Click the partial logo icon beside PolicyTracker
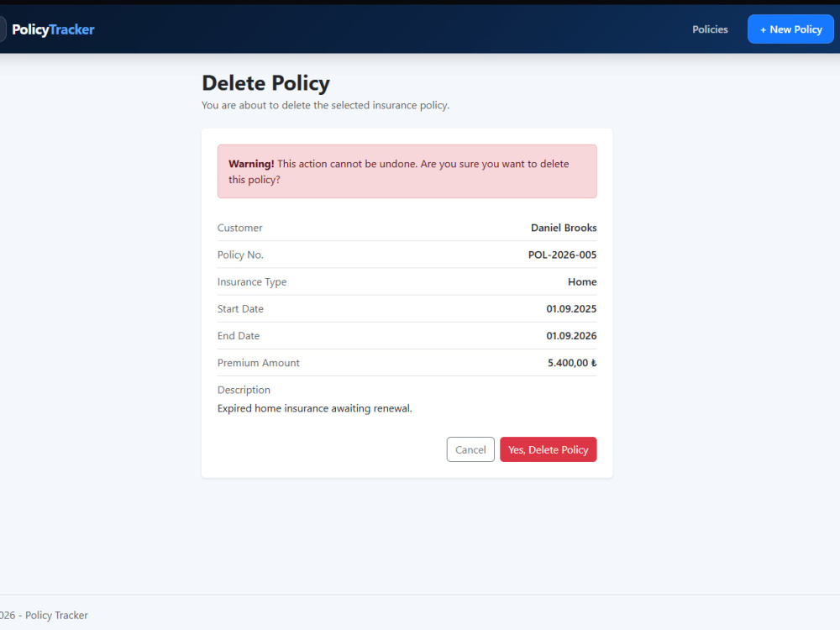840x630 pixels. [x=3, y=29]
